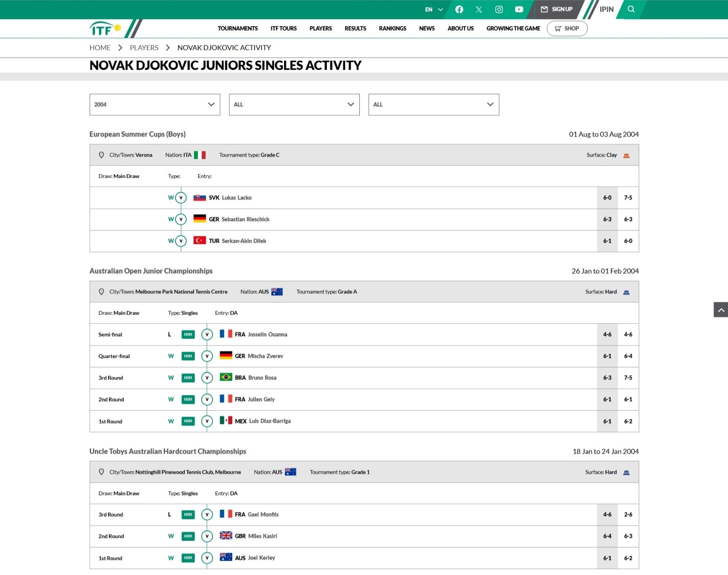Open the News menu item
Screen dimensions: 728x575
click(x=427, y=29)
